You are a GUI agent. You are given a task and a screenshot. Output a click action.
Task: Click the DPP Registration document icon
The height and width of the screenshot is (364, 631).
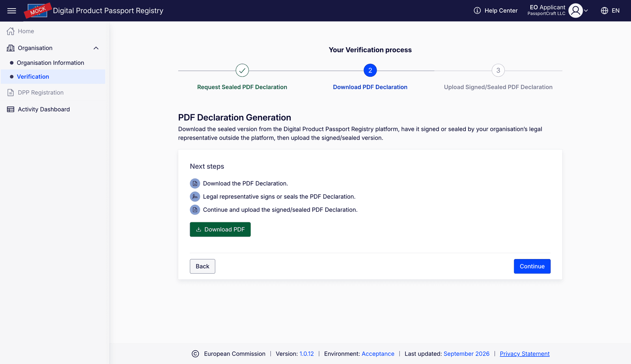(11, 93)
